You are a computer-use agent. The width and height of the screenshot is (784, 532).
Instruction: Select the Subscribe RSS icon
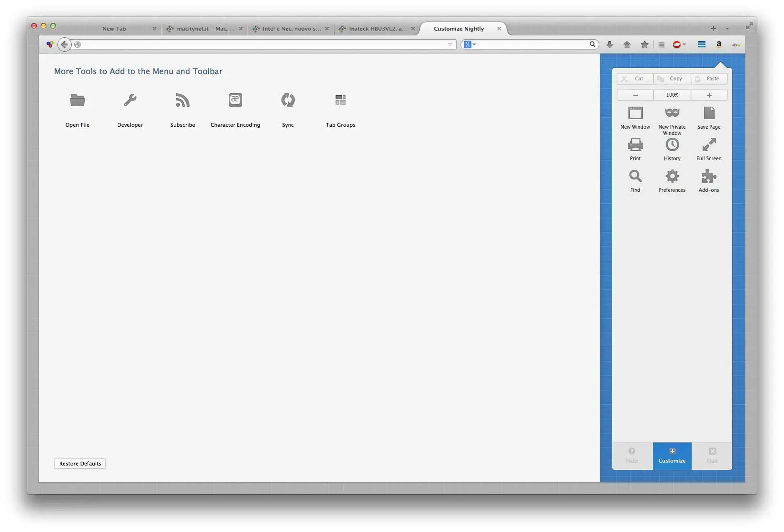(x=182, y=100)
